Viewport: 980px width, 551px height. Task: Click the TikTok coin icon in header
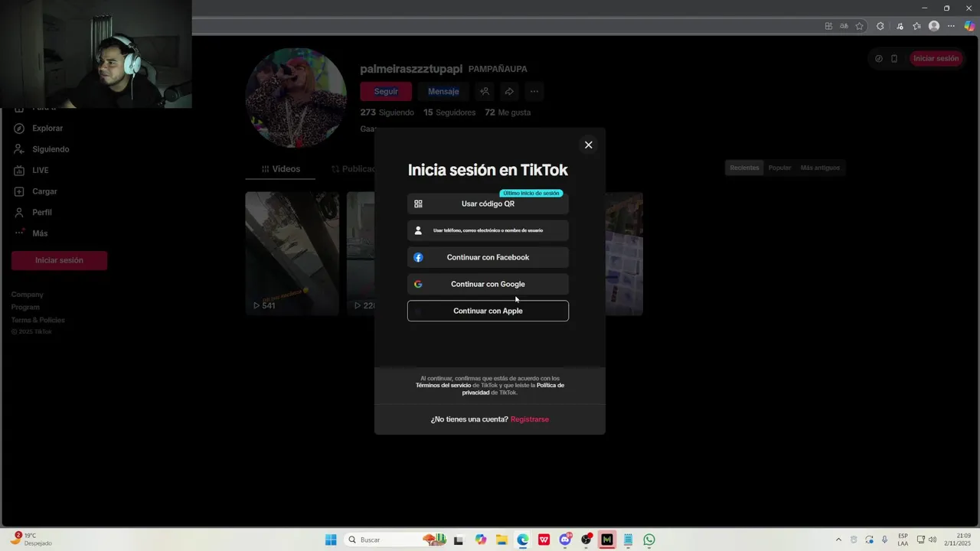click(x=878, y=58)
